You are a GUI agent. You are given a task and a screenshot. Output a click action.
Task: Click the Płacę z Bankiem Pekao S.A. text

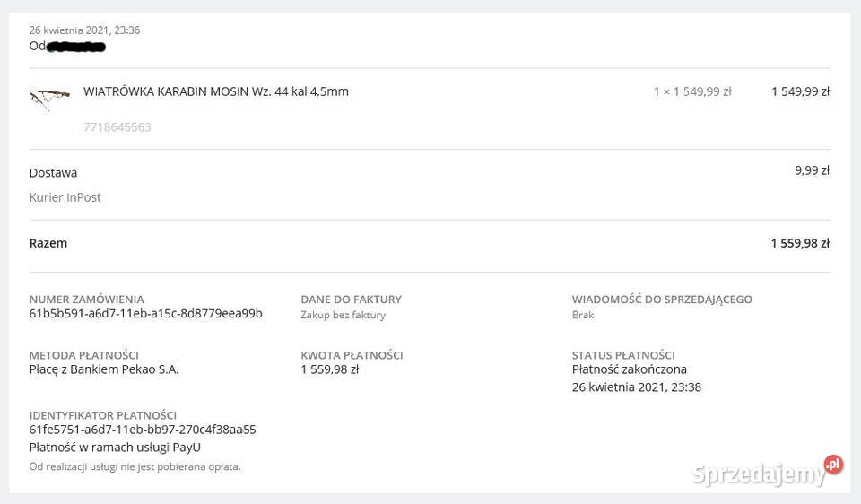click(104, 369)
